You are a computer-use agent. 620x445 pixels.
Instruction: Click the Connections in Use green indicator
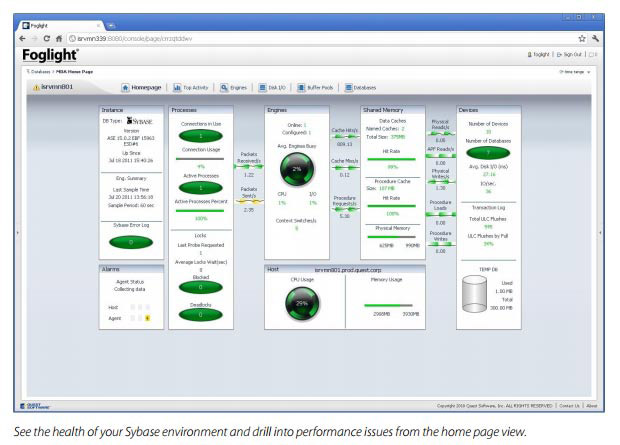pyautogui.click(x=201, y=136)
